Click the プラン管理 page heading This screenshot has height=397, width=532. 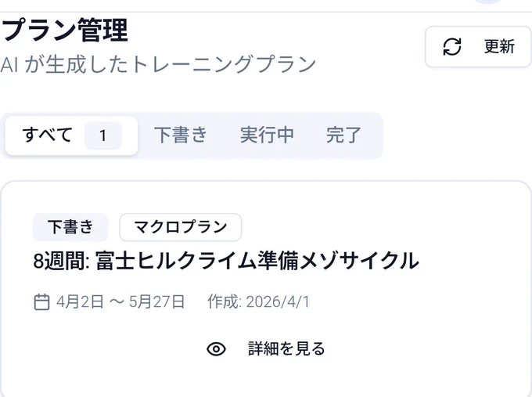(x=64, y=30)
